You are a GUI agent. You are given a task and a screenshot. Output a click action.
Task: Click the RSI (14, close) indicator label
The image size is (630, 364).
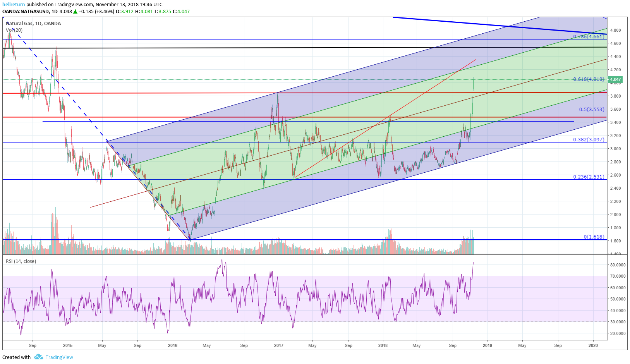[21, 261]
